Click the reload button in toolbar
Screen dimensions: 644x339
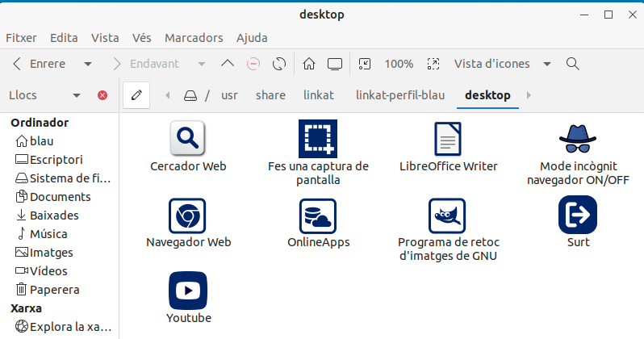[279, 64]
